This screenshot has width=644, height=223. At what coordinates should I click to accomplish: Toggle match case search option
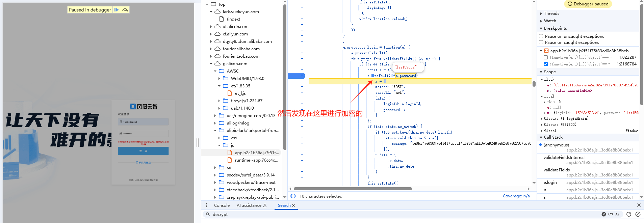tap(617, 214)
